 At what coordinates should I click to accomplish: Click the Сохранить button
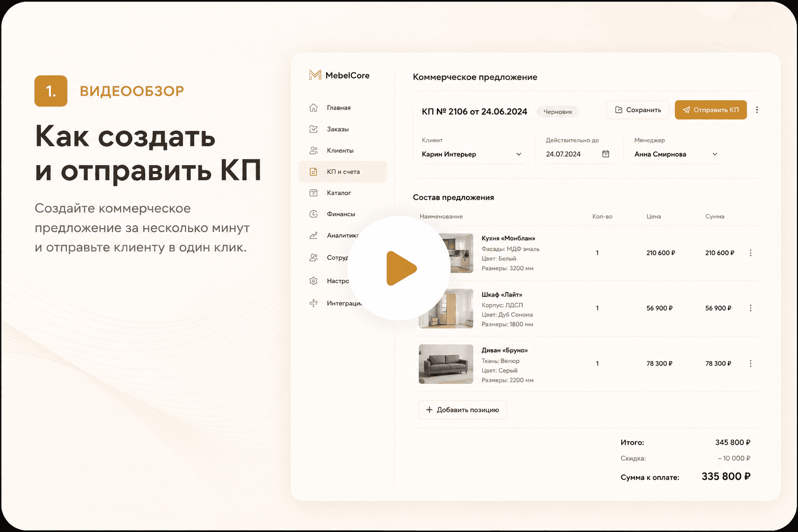637,110
